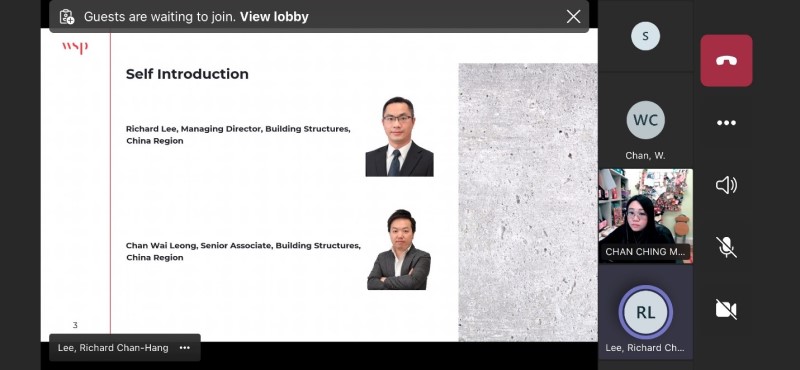Tap the WSP logo on the slide

tap(75, 47)
